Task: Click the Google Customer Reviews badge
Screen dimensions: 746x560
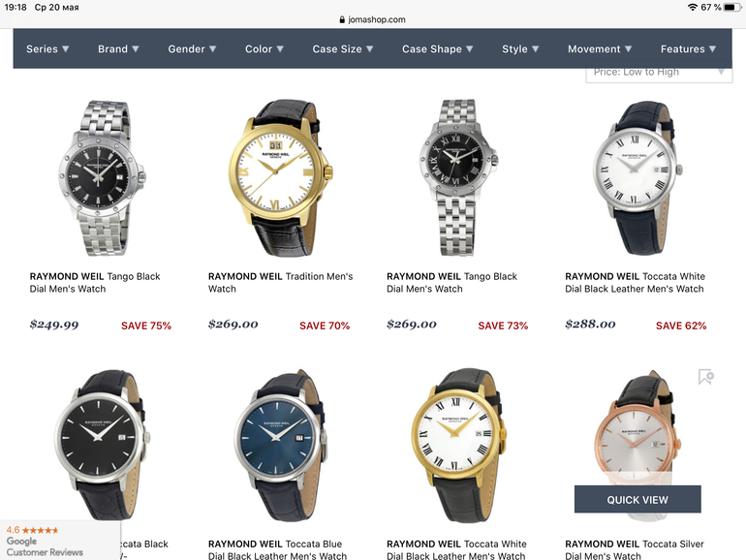Action: point(59,541)
